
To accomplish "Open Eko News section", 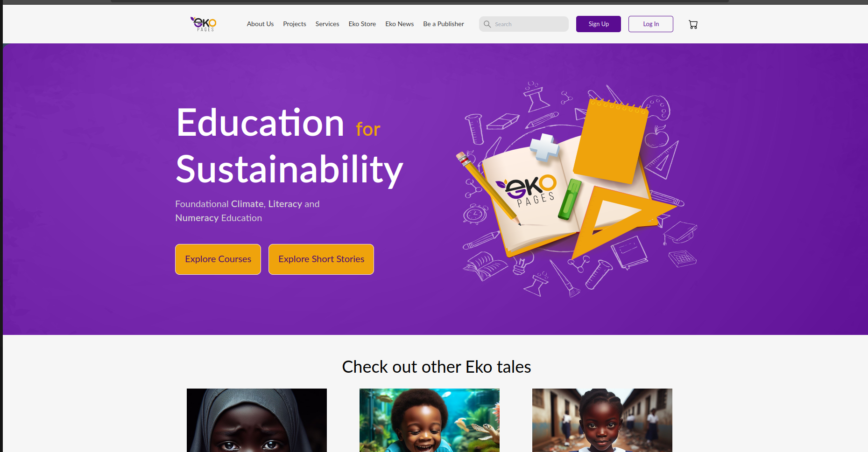I will [400, 24].
